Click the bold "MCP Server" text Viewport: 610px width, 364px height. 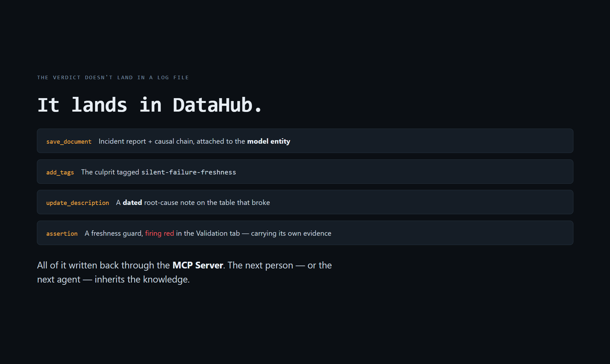coord(198,265)
